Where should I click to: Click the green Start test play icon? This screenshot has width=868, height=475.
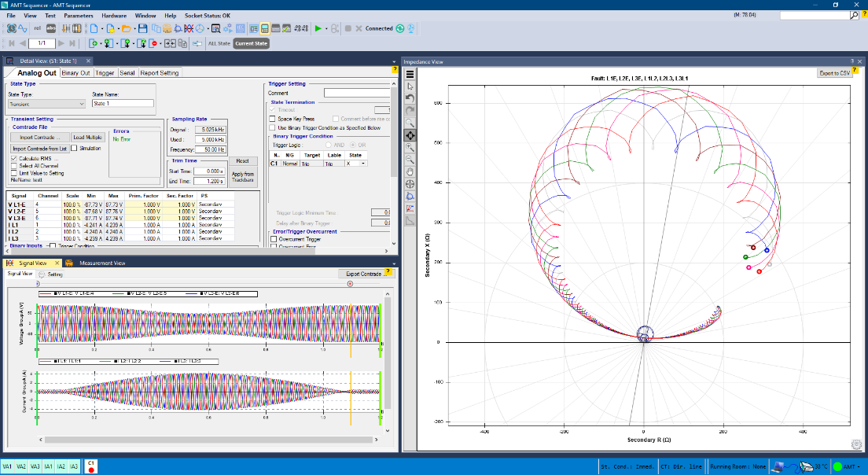point(318,28)
